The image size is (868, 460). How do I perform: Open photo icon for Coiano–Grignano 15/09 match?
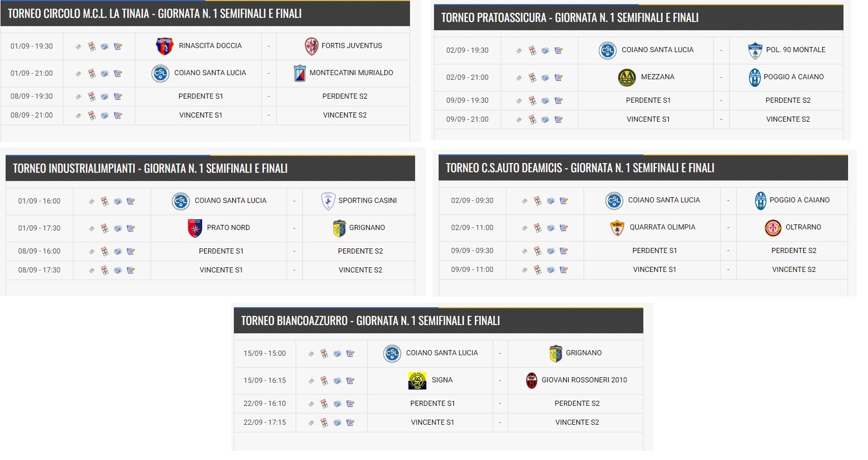click(x=337, y=354)
